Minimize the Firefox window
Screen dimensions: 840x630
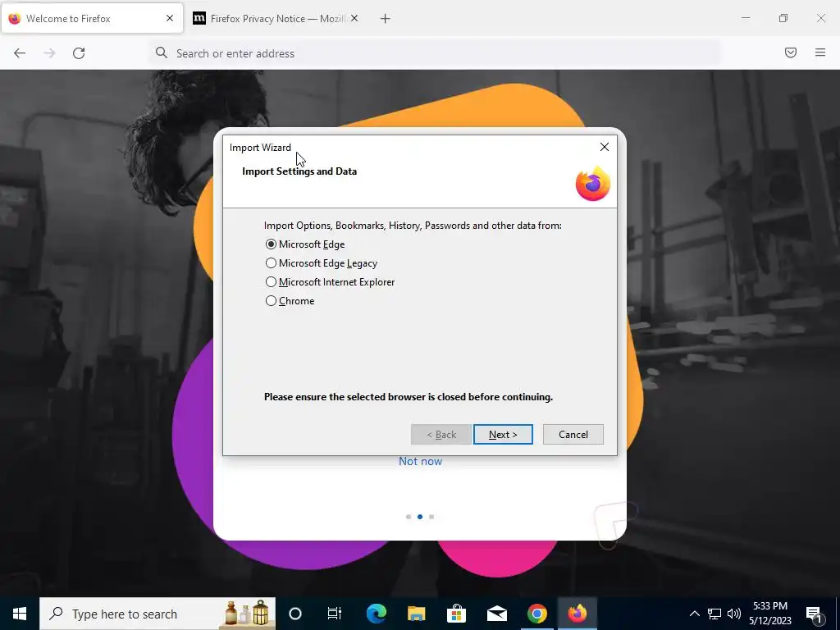[x=746, y=18]
